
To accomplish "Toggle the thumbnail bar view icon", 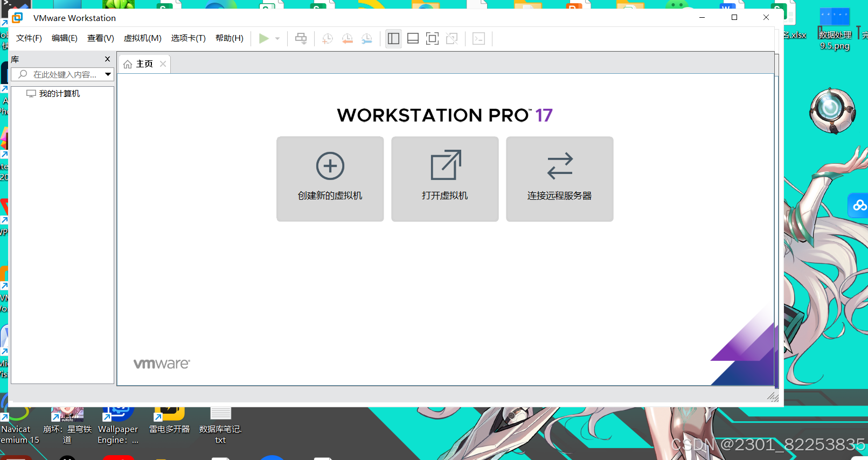I will [x=413, y=39].
